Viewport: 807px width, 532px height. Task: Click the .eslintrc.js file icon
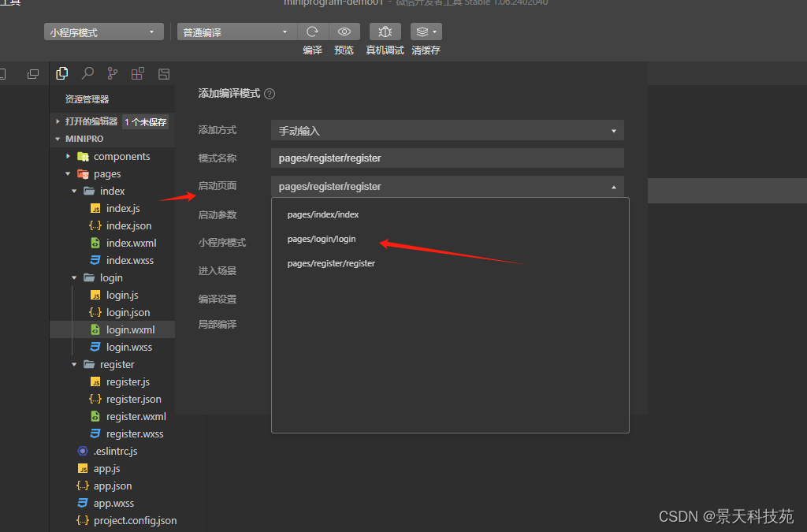pyautogui.click(x=82, y=452)
